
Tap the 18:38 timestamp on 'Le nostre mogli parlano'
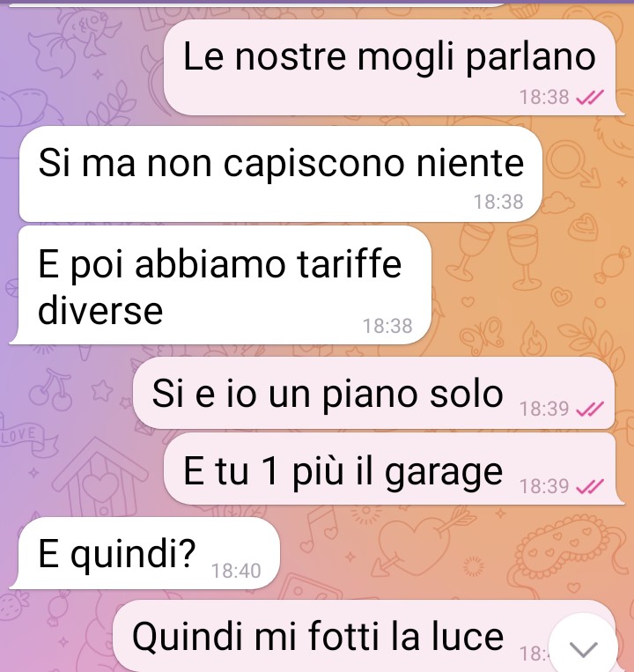pyautogui.click(x=544, y=97)
